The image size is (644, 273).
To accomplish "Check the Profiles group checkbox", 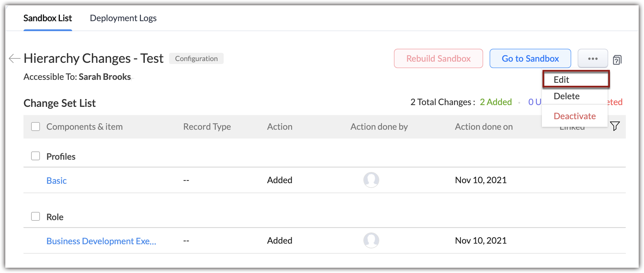I will pos(36,156).
